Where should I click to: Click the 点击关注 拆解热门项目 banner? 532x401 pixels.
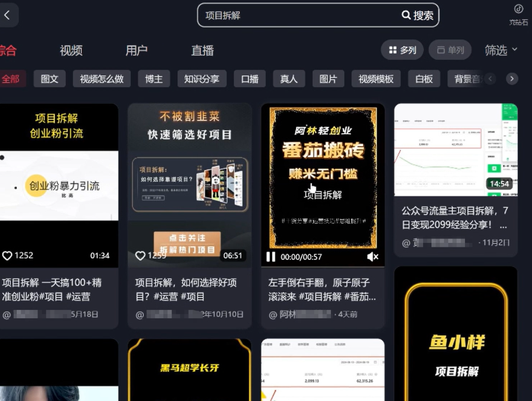pyautogui.click(x=187, y=243)
